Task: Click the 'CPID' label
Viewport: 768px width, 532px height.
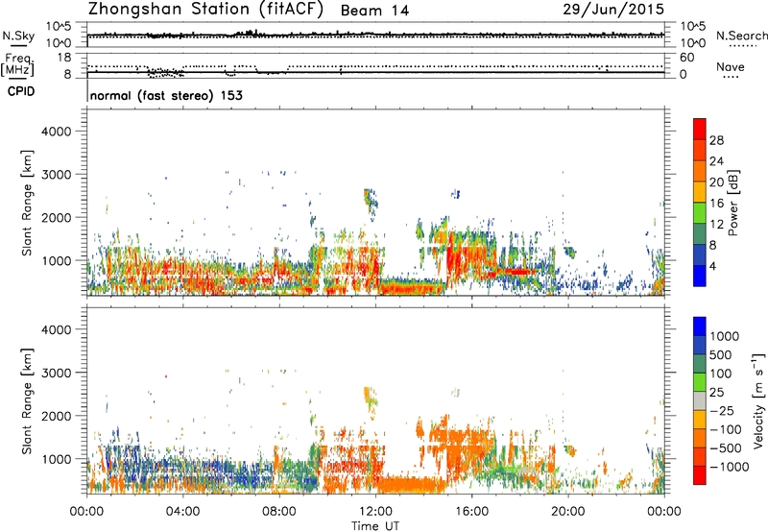Action: [x=21, y=91]
